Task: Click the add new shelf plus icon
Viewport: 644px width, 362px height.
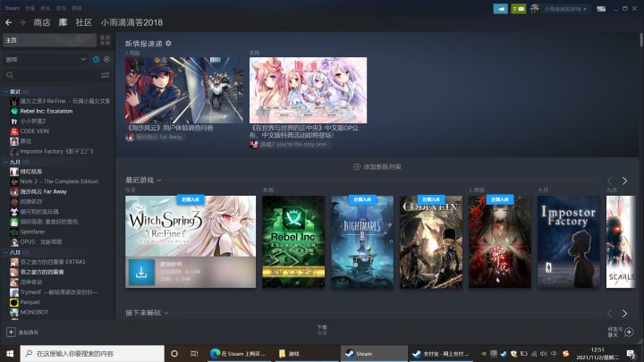Action: click(x=357, y=166)
